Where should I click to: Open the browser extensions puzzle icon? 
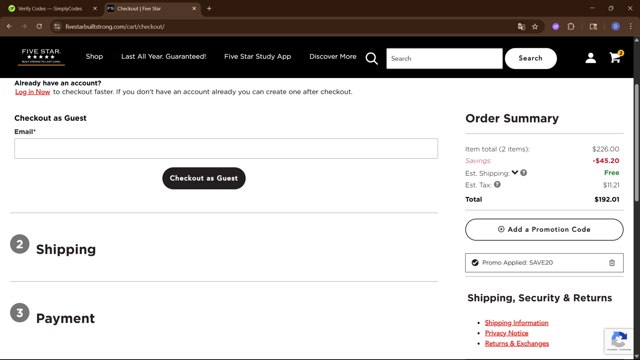click(x=571, y=27)
